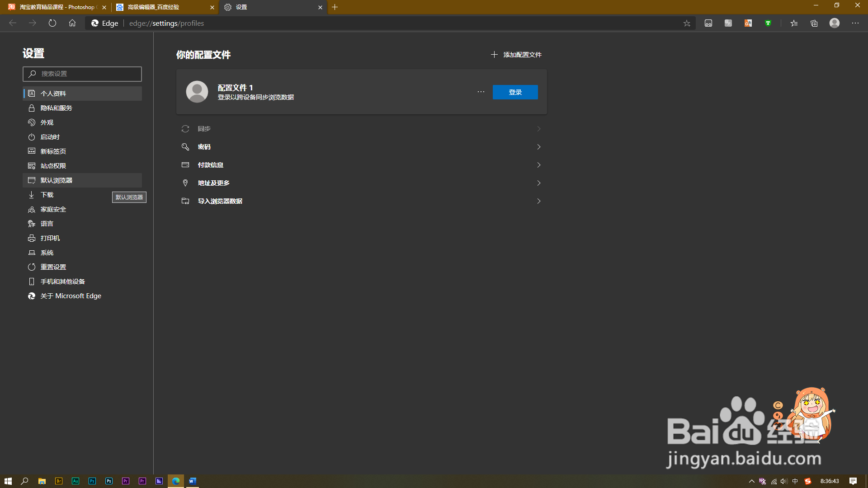868x488 pixels.
Task: Click the profile avatar in toolbar
Action: tap(834, 23)
